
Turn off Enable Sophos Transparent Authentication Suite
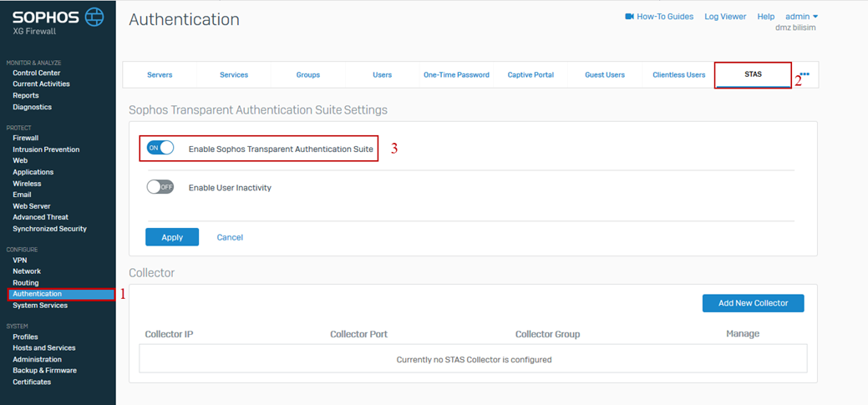(160, 149)
